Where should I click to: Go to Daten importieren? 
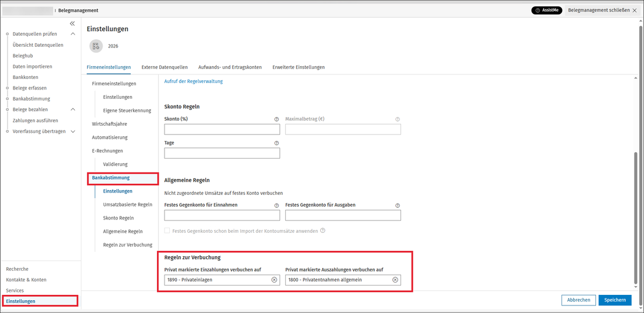click(x=32, y=67)
